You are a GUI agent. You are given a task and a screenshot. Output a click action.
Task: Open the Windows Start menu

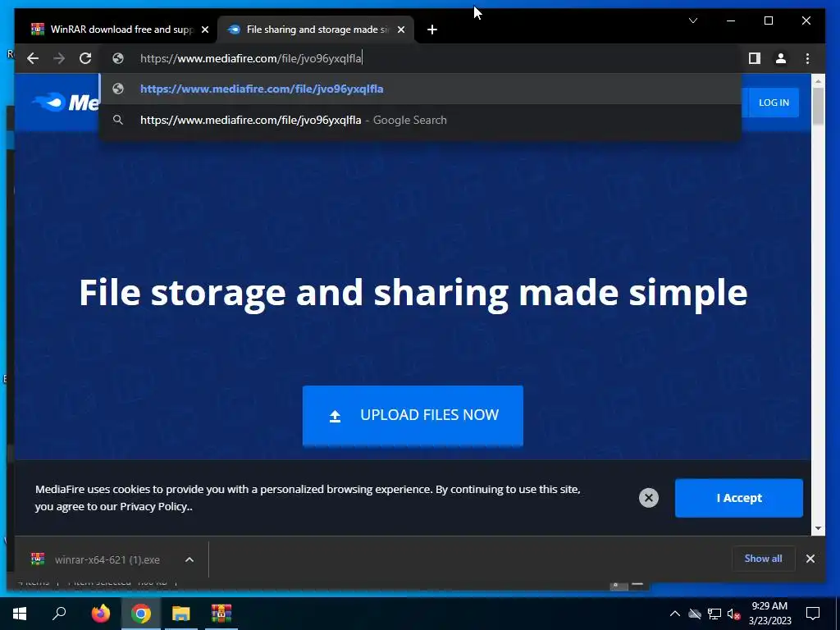[x=20, y=614]
